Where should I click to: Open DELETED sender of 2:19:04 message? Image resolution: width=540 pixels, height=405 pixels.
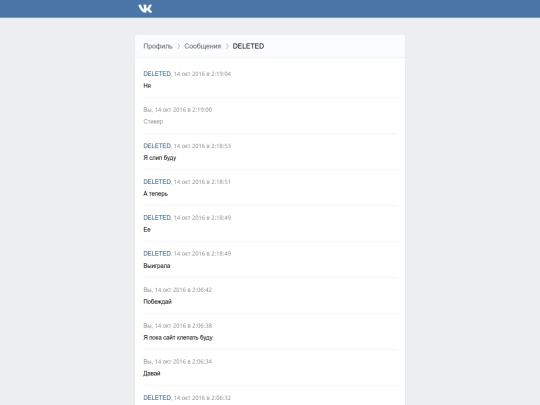157,74
